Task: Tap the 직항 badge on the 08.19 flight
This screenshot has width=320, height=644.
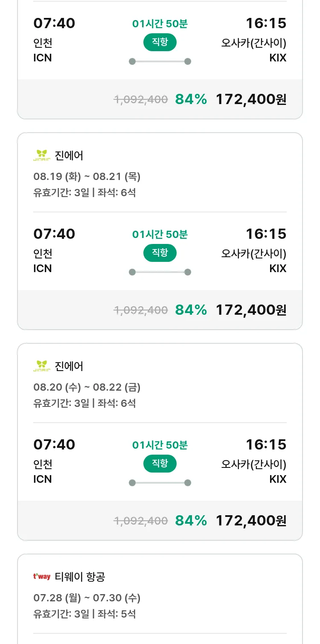Action: pos(160,253)
